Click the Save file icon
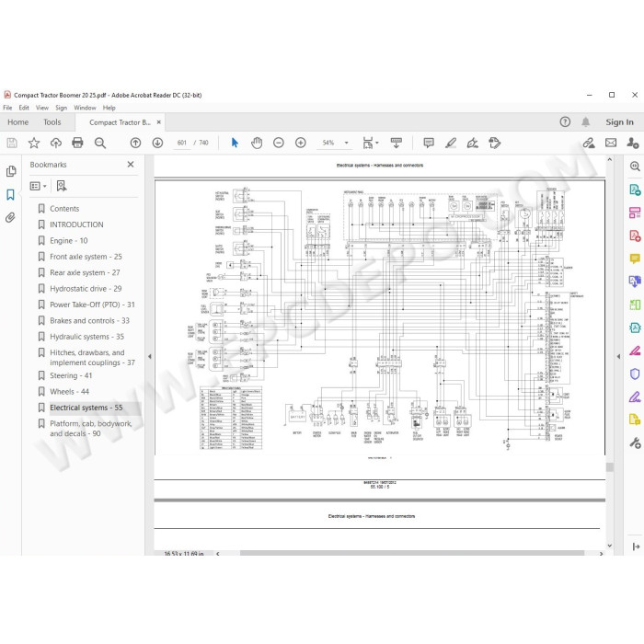Viewport: 644px width, 644px height. (x=12, y=143)
